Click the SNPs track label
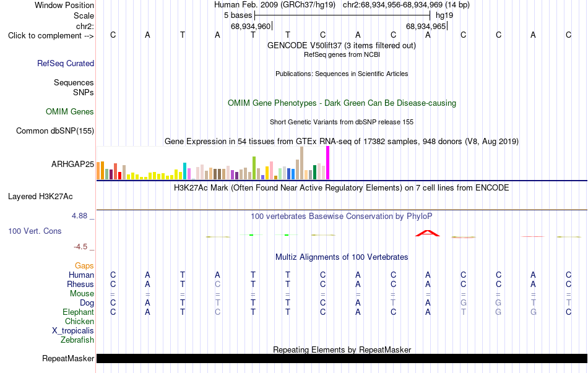Viewport: 588px width, 373px height. [84, 92]
